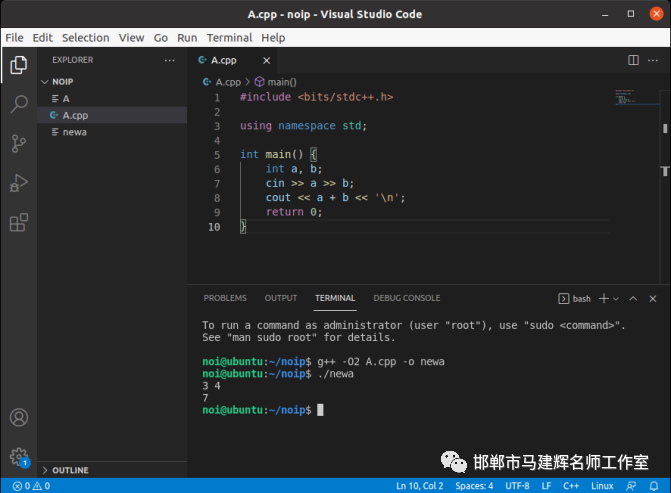671x493 pixels.
Task: Click 'using namespace std;' line
Action: pos(303,126)
